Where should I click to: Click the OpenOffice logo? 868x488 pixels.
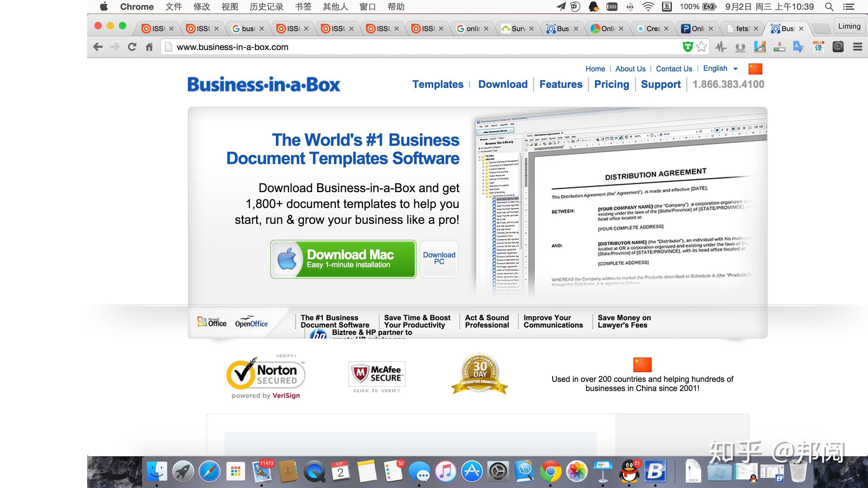pos(251,322)
